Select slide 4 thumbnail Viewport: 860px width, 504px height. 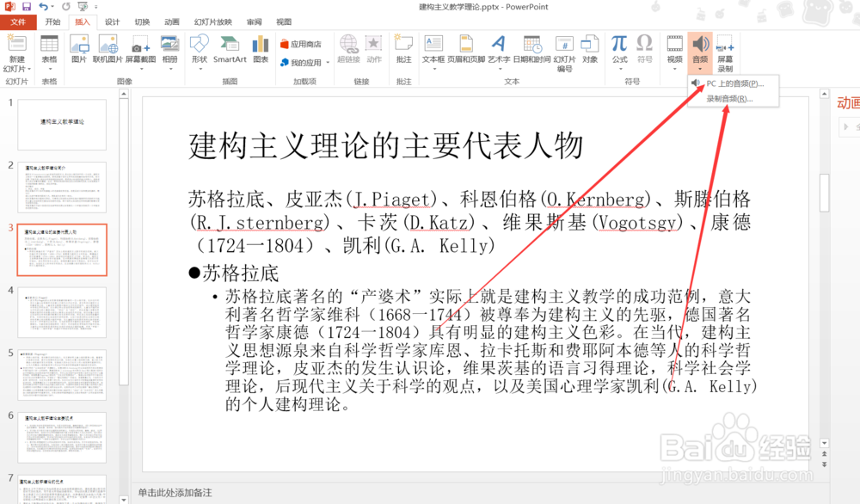tap(62, 312)
